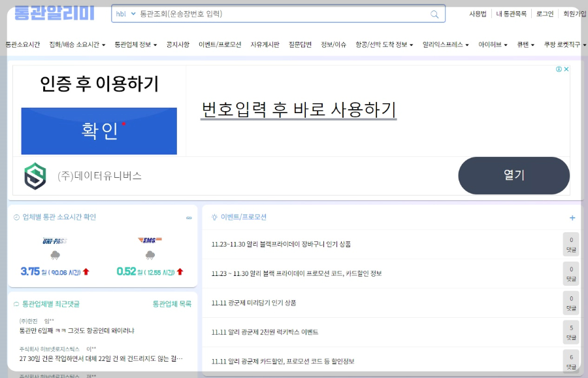This screenshot has height=378, width=588.
Task: Open the 이벤트/프로모션 menu item
Action: coord(220,44)
